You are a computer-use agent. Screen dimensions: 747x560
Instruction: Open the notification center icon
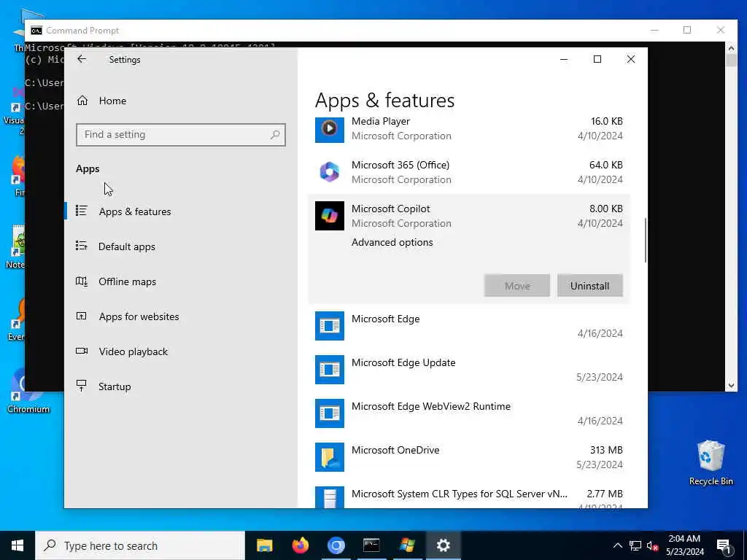[724, 546]
